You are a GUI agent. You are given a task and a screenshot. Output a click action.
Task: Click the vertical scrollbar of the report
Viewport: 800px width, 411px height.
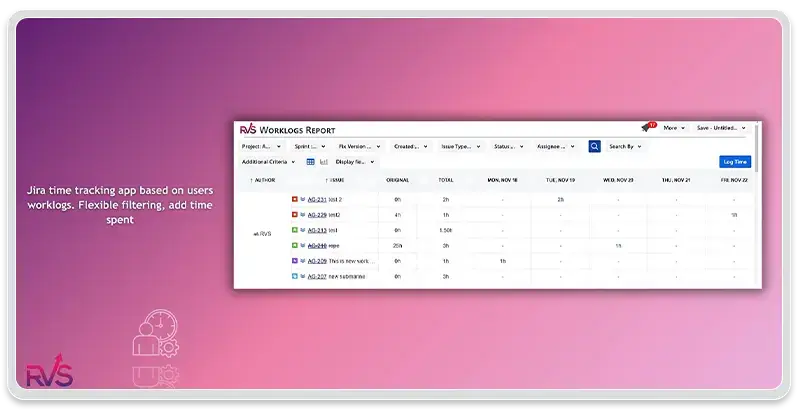click(758, 148)
